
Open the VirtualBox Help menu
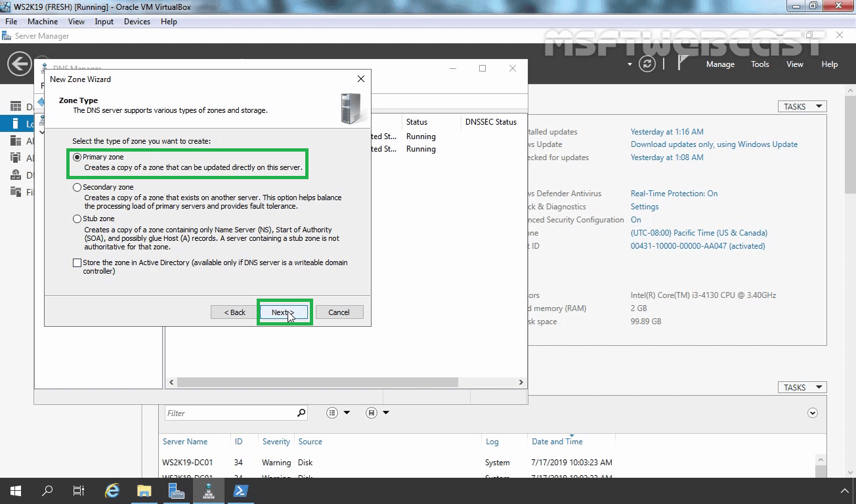click(169, 22)
